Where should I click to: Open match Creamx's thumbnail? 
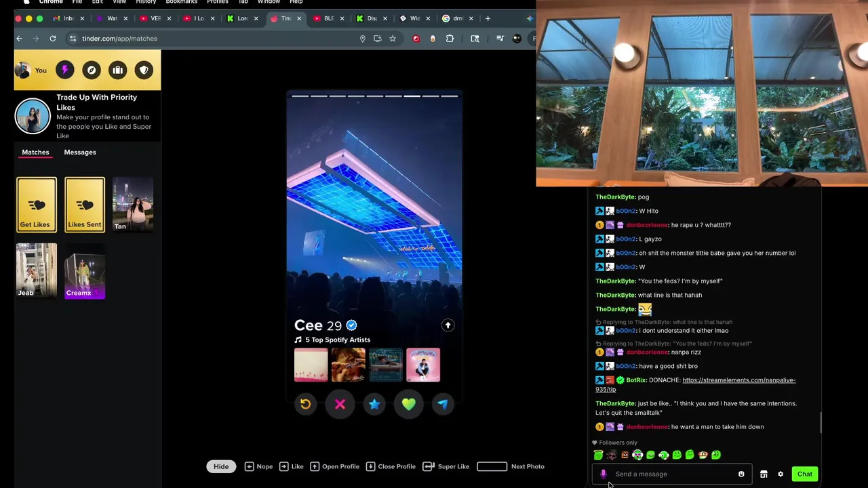coord(85,270)
